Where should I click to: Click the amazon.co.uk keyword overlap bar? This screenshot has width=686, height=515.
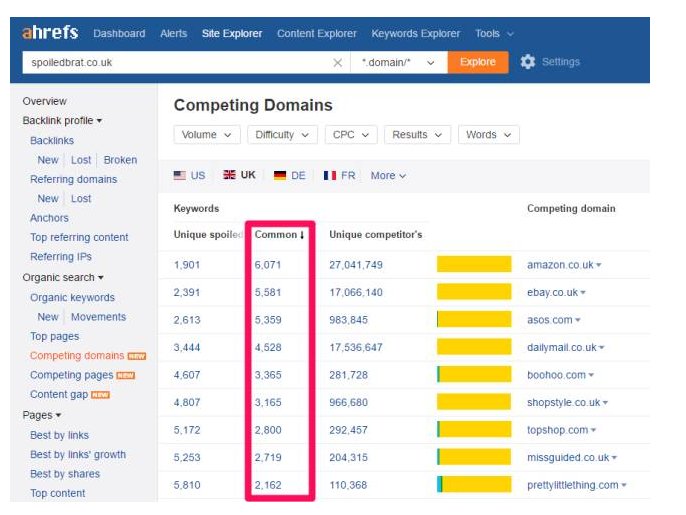pos(474,264)
